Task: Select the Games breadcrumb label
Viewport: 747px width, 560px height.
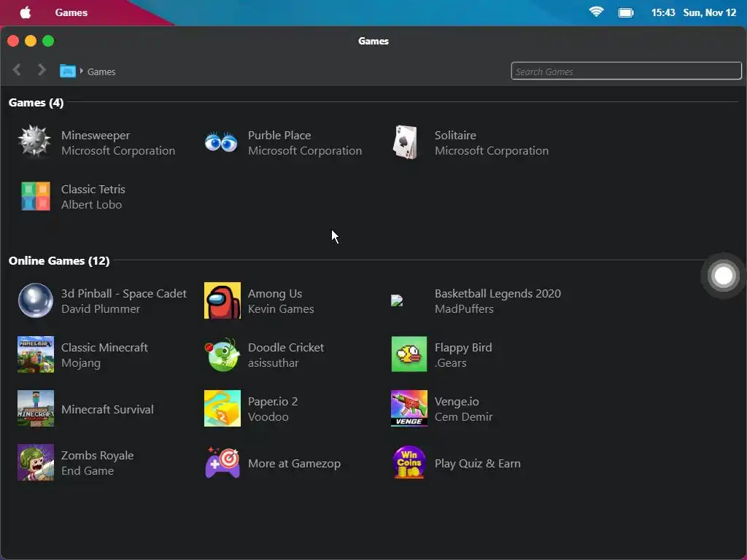Action: click(101, 71)
